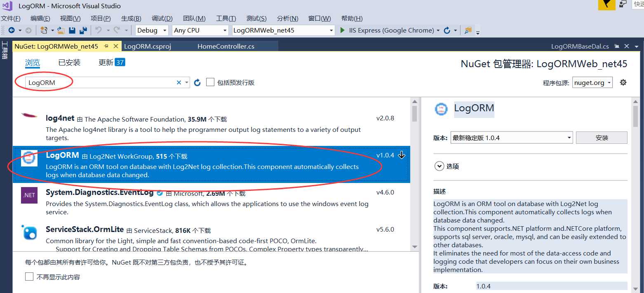Check 不再显示此内容 at the bottom
Viewport: 644px width, 293px height.
click(x=29, y=277)
